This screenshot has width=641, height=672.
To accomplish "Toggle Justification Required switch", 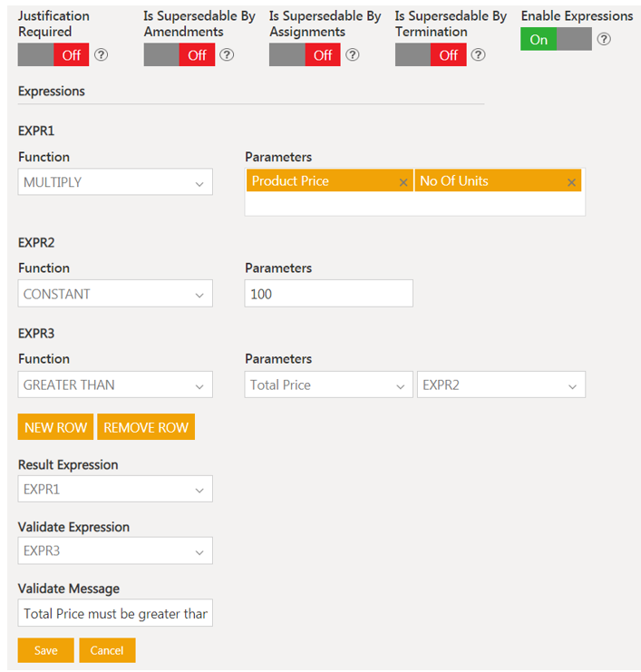I will tap(53, 54).
